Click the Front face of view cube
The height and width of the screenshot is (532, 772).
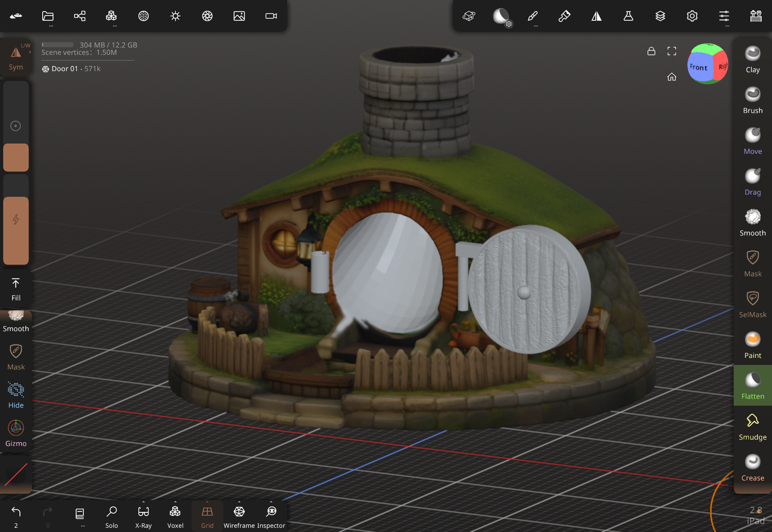(699, 68)
